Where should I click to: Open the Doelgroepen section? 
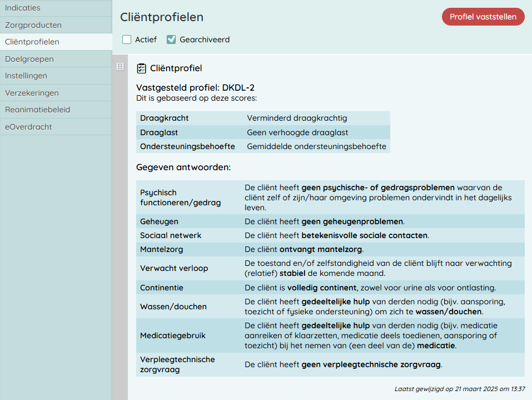click(x=29, y=59)
